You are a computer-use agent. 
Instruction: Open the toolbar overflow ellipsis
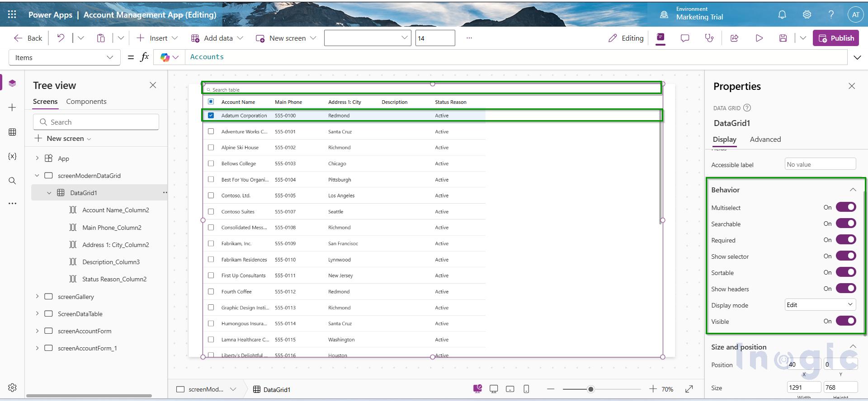coord(469,38)
